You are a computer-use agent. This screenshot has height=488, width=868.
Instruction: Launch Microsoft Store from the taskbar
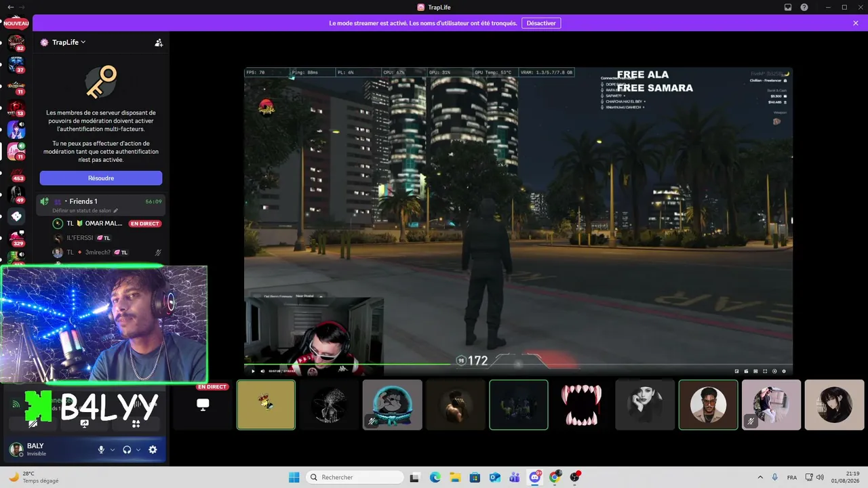(x=475, y=477)
